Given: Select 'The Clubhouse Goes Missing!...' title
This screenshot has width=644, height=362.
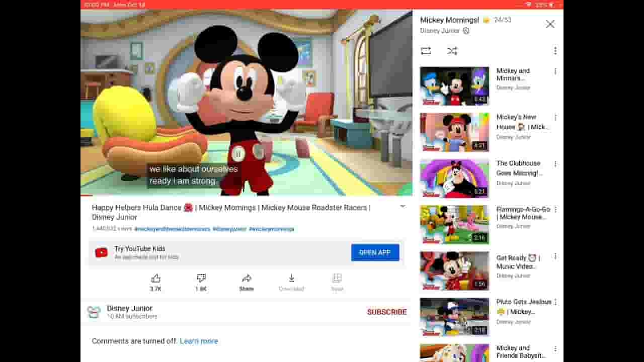Looking at the screenshot, I should click(x=519, y=168).
